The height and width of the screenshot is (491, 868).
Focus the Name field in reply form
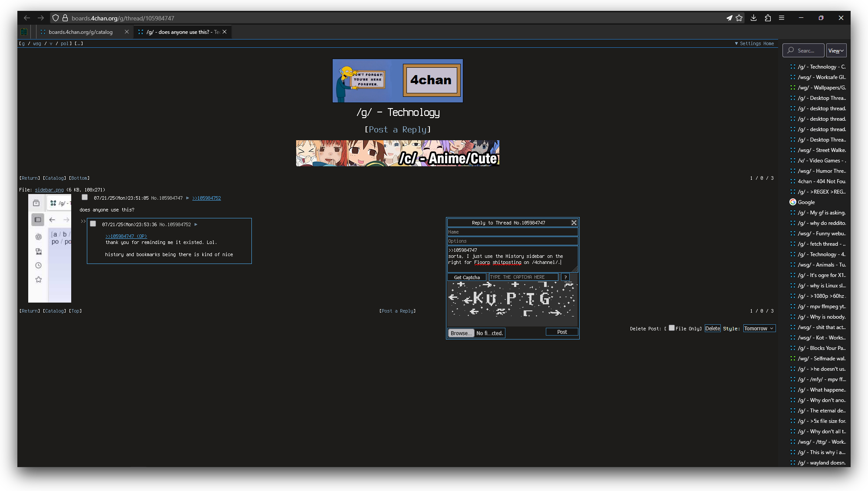[x=512, y=232]
